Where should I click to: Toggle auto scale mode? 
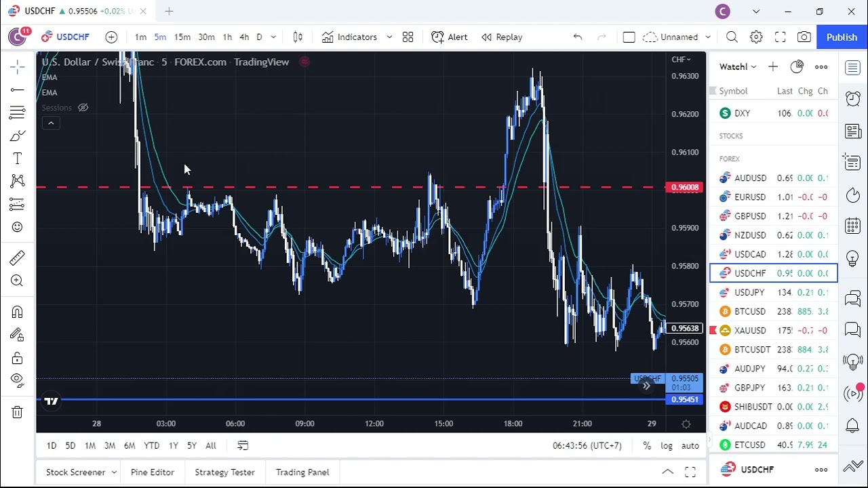[x=690, y=445]
